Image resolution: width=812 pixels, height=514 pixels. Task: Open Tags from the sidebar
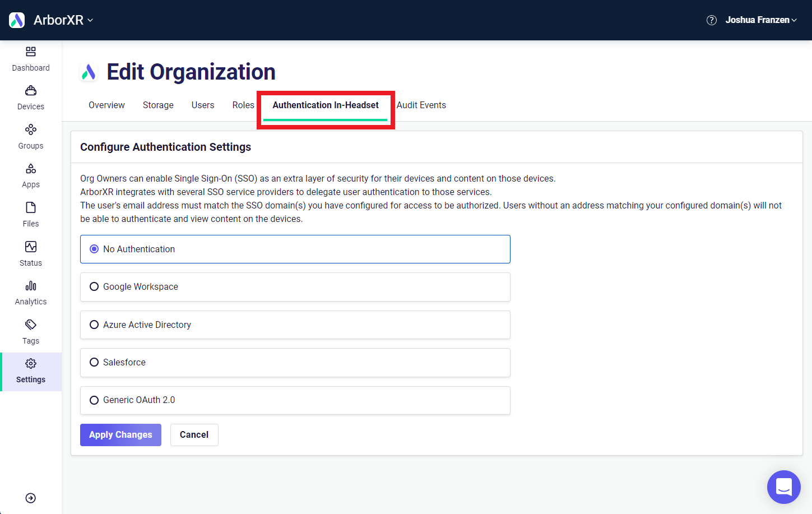coord(31,332)
